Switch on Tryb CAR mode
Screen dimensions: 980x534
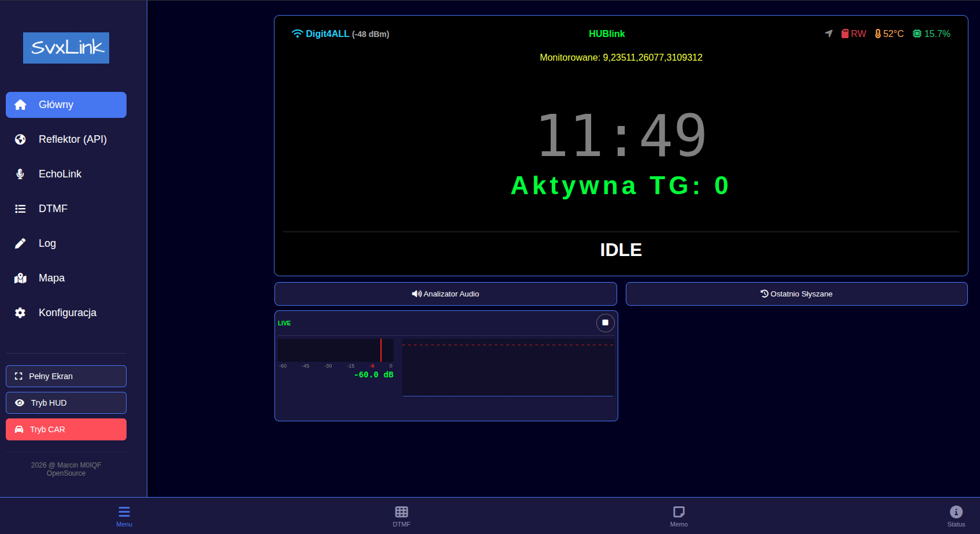tap(66, 429)
